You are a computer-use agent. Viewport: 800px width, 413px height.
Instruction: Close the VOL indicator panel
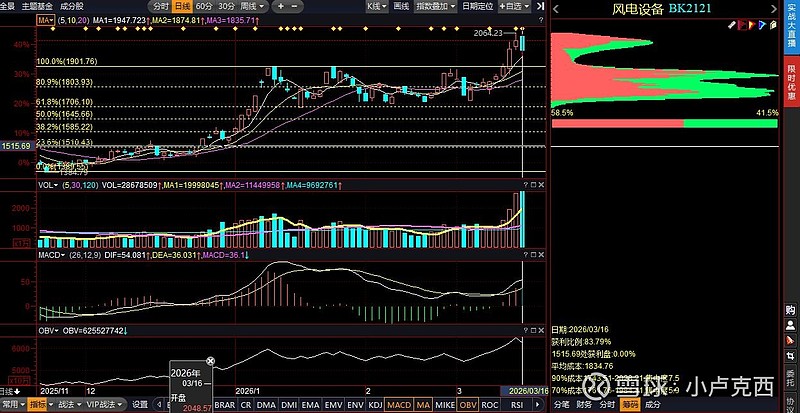tap(541, 185)
